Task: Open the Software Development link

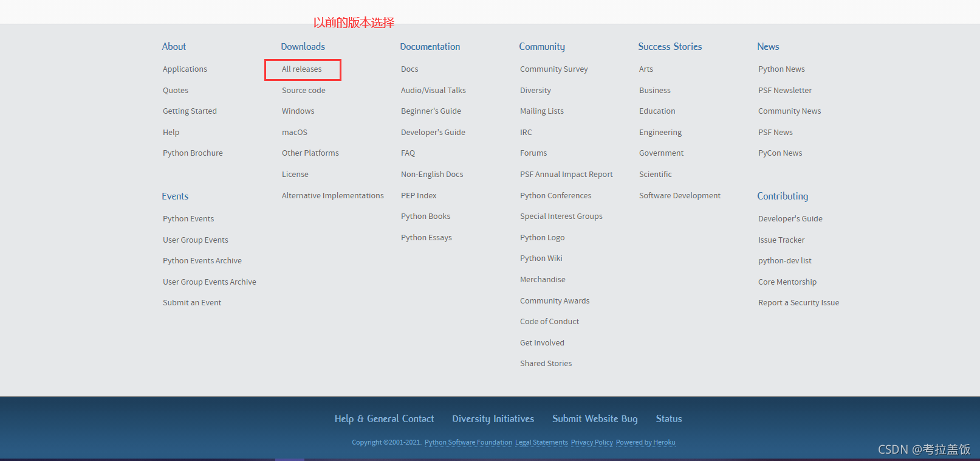Action: point(680,196)
